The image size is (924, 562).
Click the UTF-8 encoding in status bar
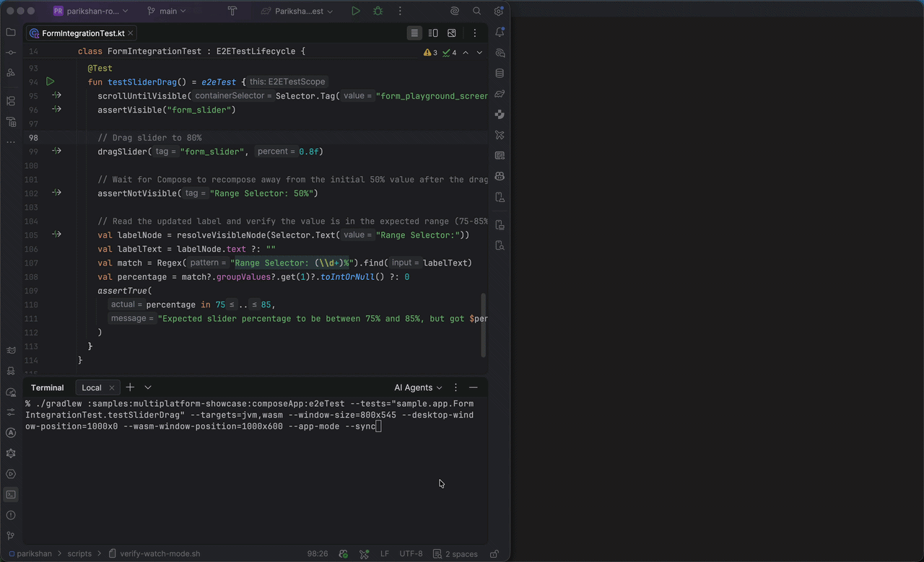click(411, 554)
